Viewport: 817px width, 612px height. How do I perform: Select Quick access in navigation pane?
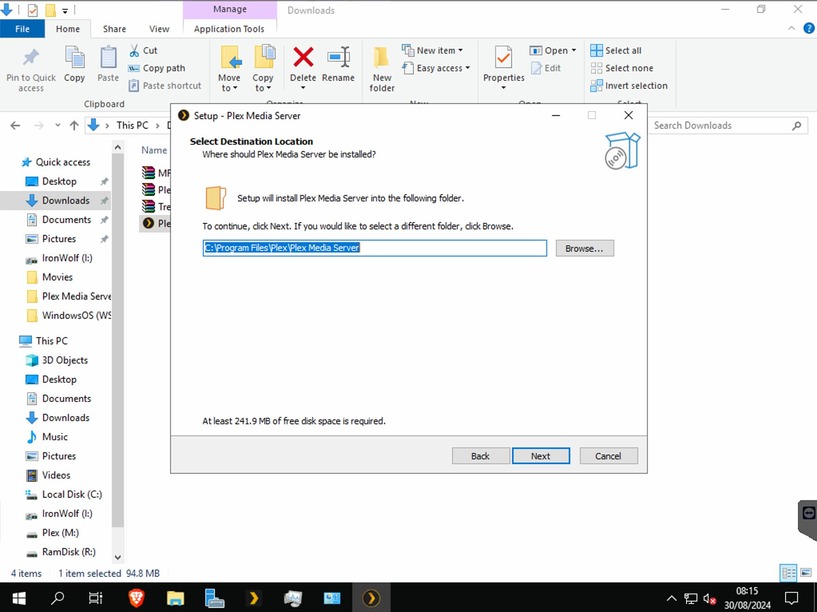click(56, 162)
